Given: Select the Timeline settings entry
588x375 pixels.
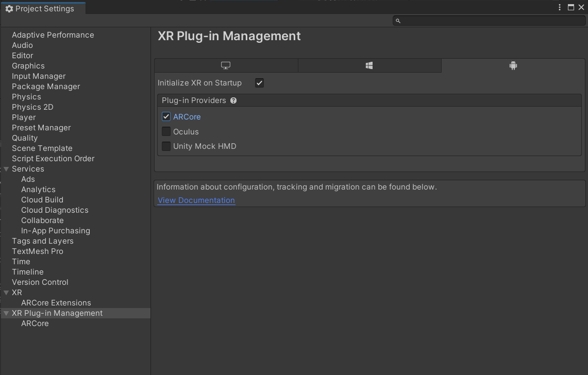Looking at the screenshot, I should click(x=28, y=272).
